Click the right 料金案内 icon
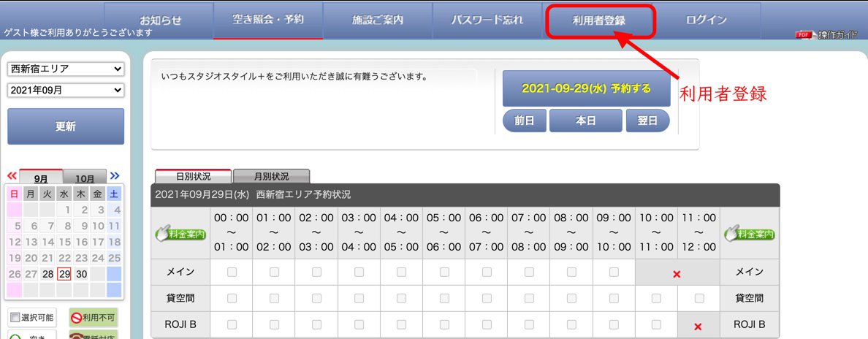The height and width of the screenshot is (339, 868). click(x=749, y=235)
